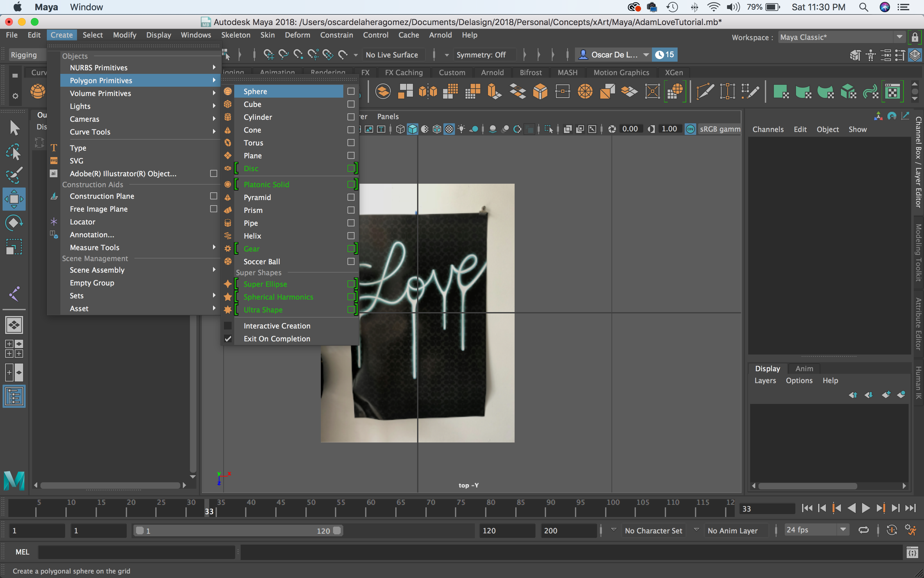
Task: Open Channels menu in Channel Box
Action: (x=768, y=129)
